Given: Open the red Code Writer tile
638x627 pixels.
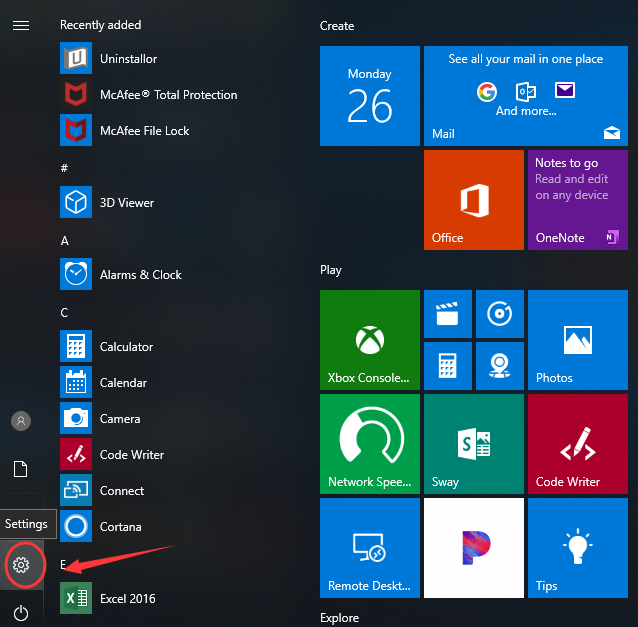Looking at the screenshot, I should (x=578, y=444).
